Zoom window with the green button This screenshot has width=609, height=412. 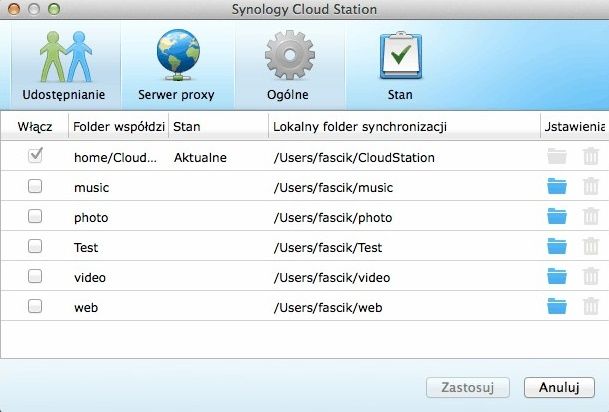54,9
